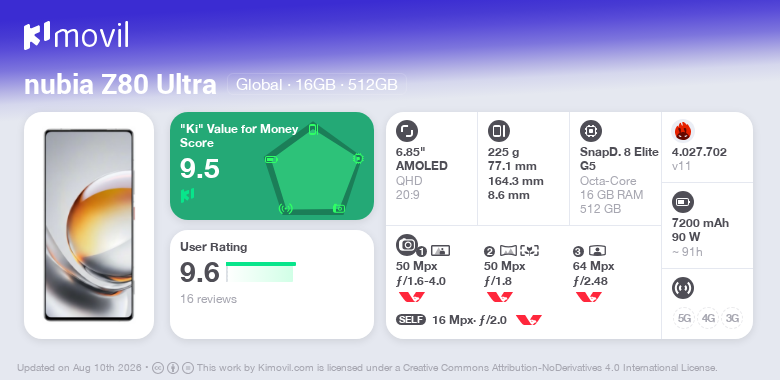The image size is (780, 380).
Task: Click the Creative Commons license icon
Action: tap(158, 368)
